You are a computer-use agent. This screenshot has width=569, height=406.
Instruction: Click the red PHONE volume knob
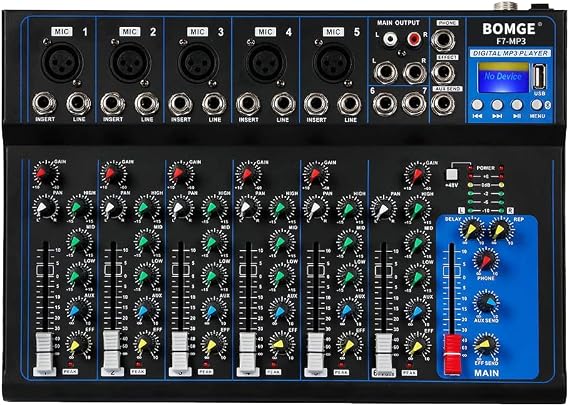click(486, 260)
